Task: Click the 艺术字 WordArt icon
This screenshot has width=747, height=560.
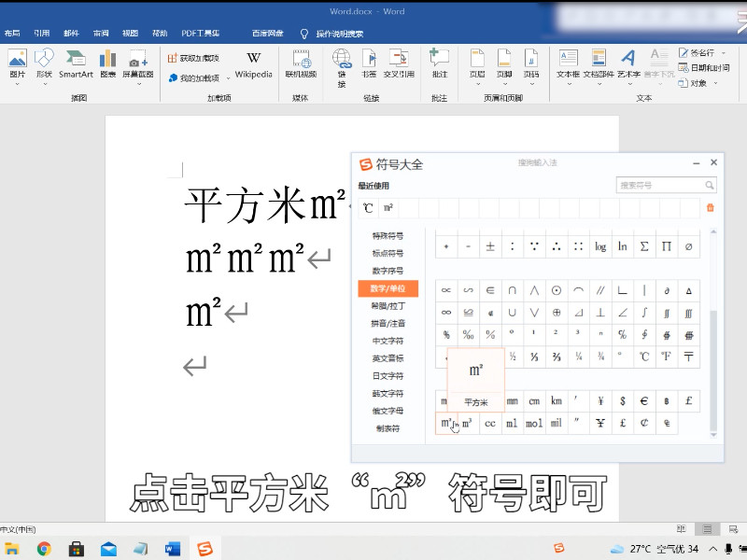Action: [628, 58]
